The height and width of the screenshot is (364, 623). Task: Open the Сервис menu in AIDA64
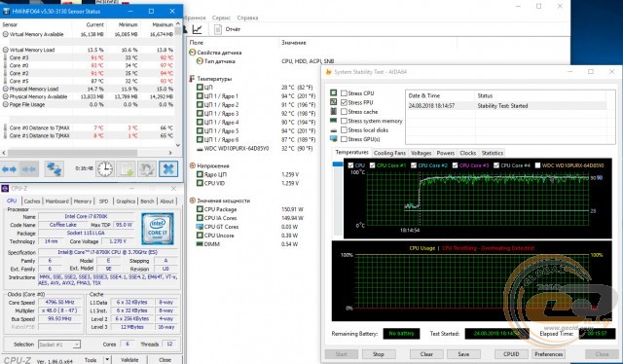pos(221,18)
